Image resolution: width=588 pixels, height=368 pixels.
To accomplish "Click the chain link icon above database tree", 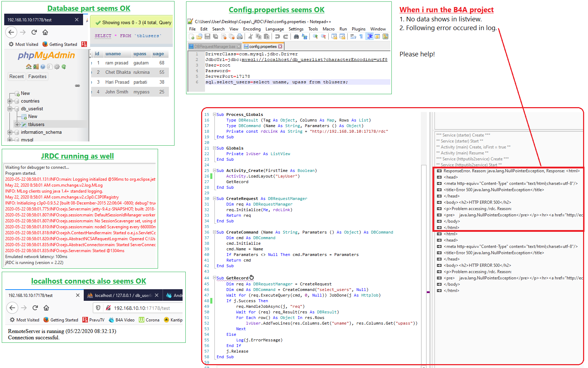I will (x=77, y=86).
